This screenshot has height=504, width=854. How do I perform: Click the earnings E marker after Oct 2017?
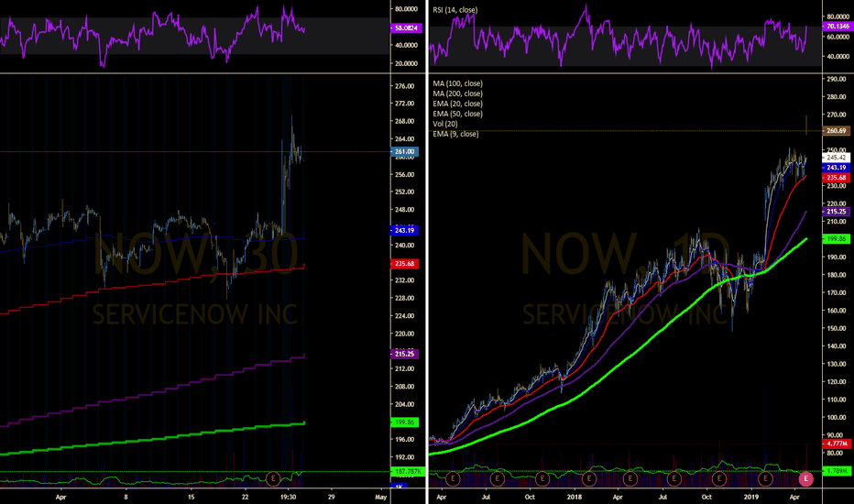[x=542, y=479]
